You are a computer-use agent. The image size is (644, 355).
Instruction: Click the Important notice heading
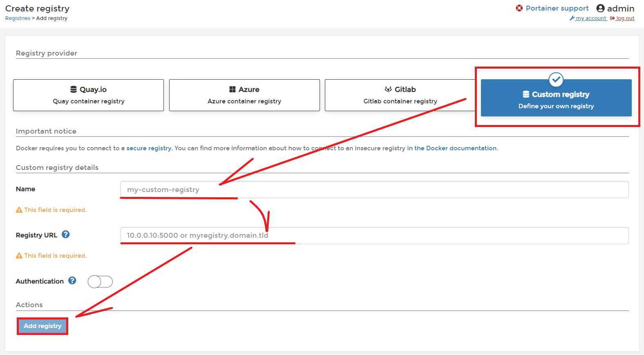[46, 131]
